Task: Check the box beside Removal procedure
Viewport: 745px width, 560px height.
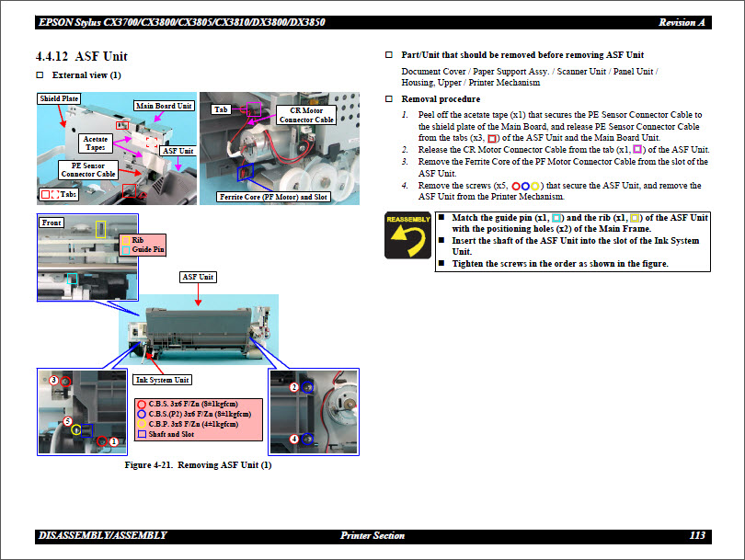Action: click(x=391, y=98)
